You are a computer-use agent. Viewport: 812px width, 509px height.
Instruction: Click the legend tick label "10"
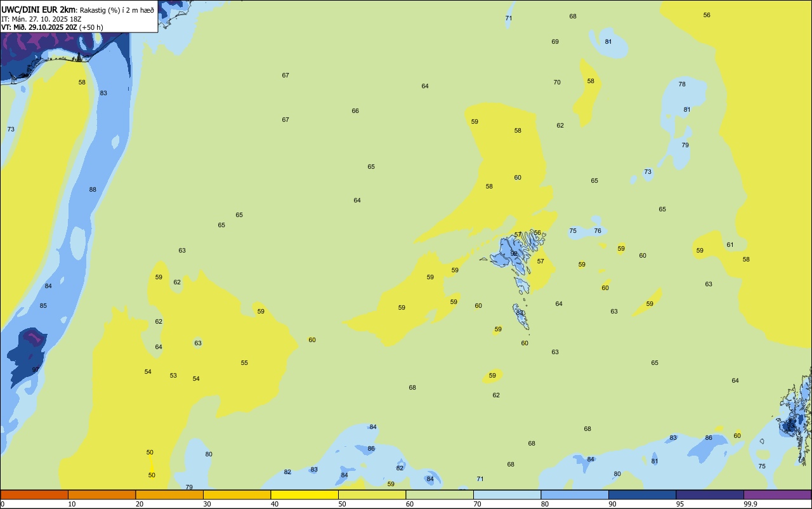(72, 504)
